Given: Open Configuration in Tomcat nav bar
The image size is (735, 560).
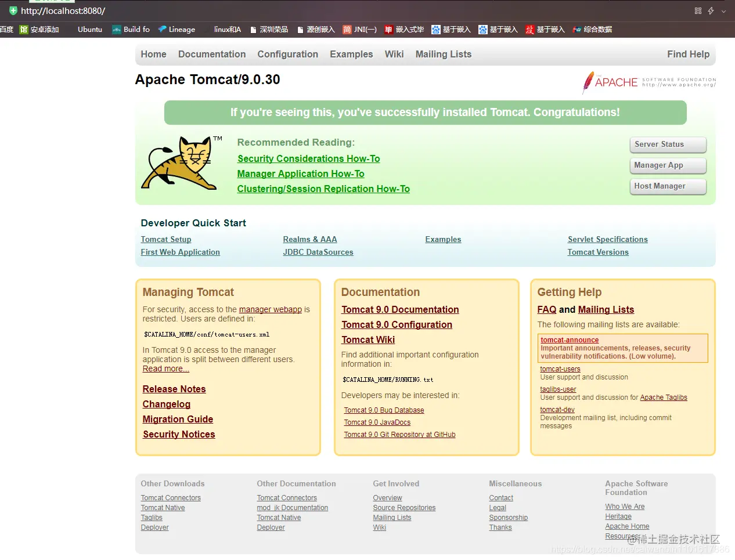Looking at the screenshot, I should point(287,54).
